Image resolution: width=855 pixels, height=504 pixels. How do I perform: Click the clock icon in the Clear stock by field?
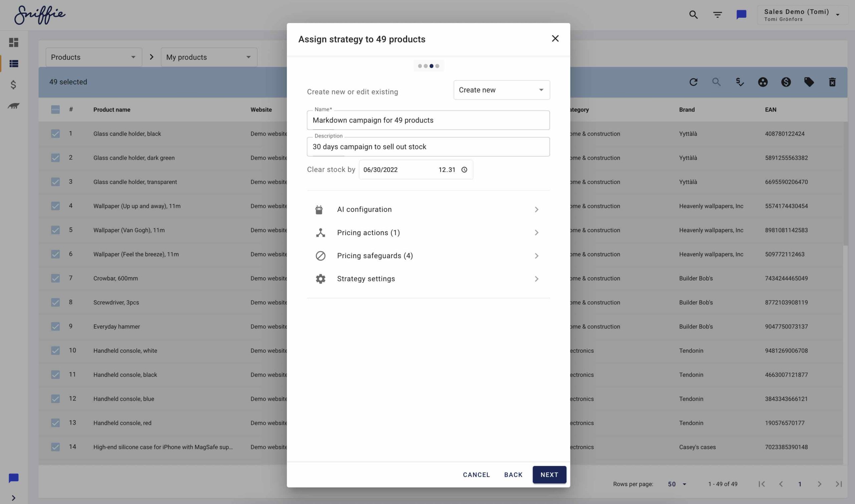coord(464,169)
